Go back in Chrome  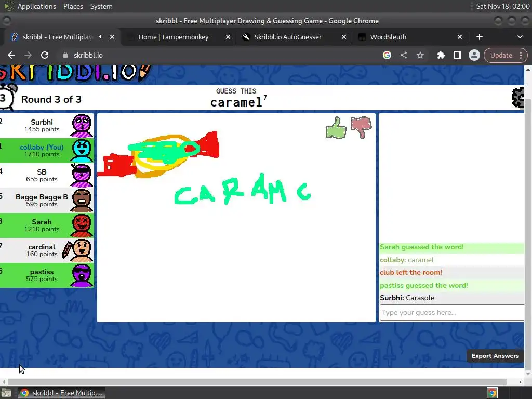click(x=11, y=55)
